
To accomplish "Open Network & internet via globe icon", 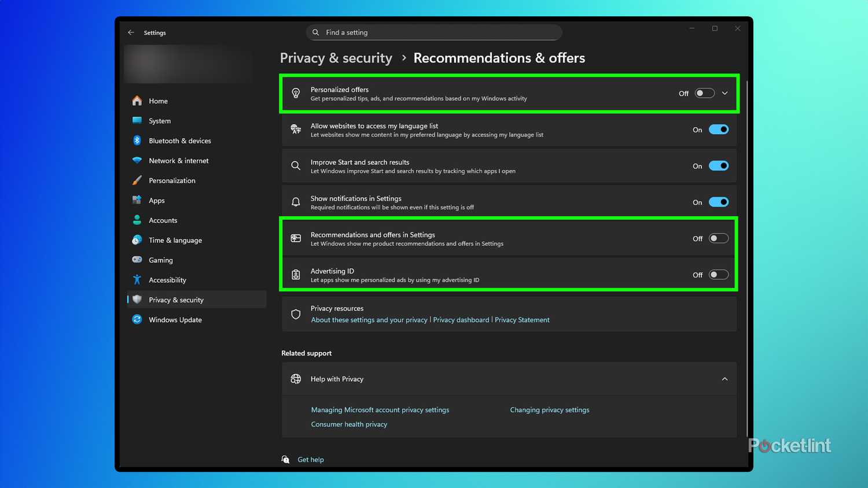I will pos(137,160).
